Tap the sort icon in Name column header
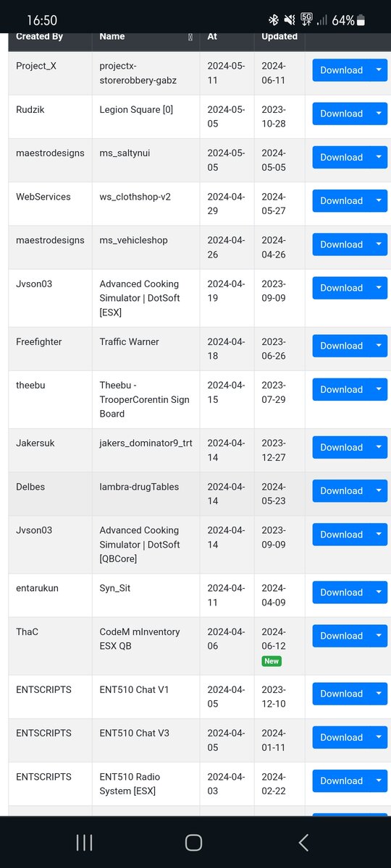The width and height of the screenshot is (391, 868). point(190,37)
